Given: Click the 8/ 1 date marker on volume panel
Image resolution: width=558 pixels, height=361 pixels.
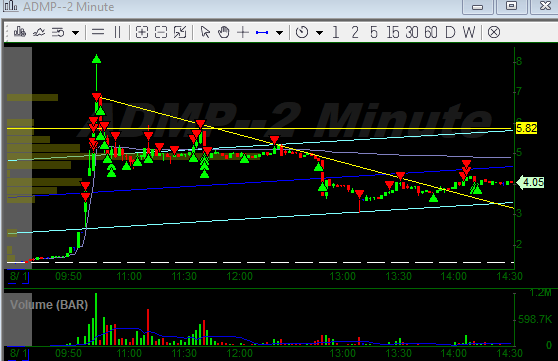Looking at the screenshot, I should click(x=18, y=353).
